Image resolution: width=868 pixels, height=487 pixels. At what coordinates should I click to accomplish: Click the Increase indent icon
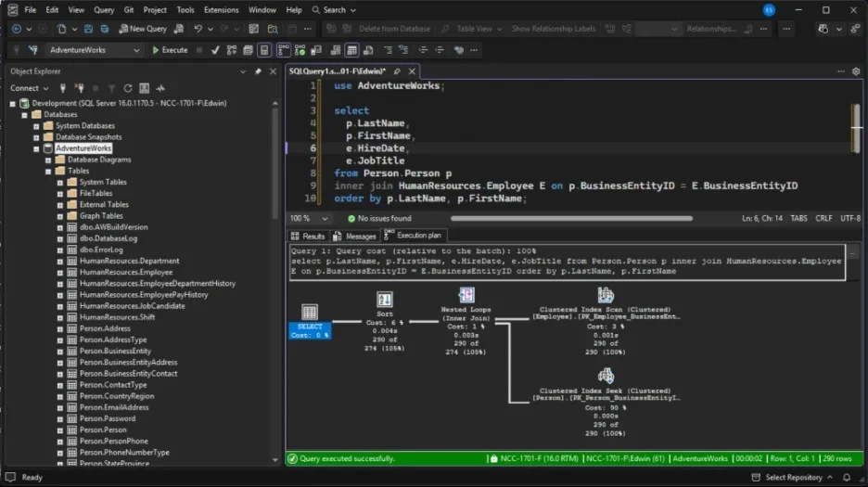click(x=439, y=50)
